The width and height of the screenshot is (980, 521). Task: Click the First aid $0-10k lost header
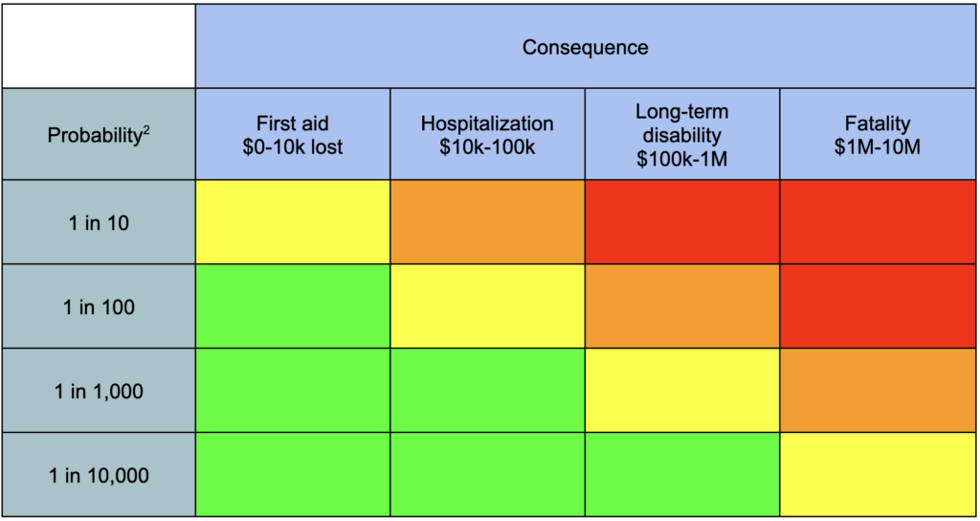[293, 135]
